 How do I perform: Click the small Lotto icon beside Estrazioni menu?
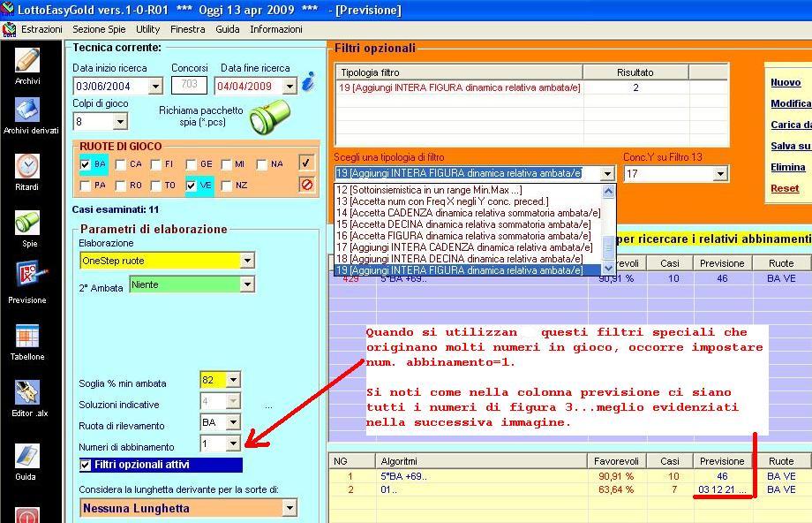pyautogui.click(x=9, y=29)
